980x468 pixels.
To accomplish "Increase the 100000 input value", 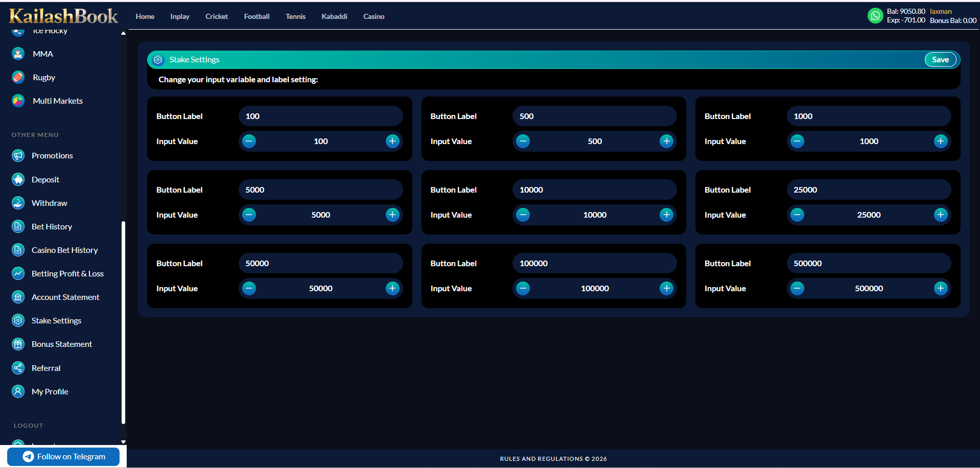I will (666, 288).
